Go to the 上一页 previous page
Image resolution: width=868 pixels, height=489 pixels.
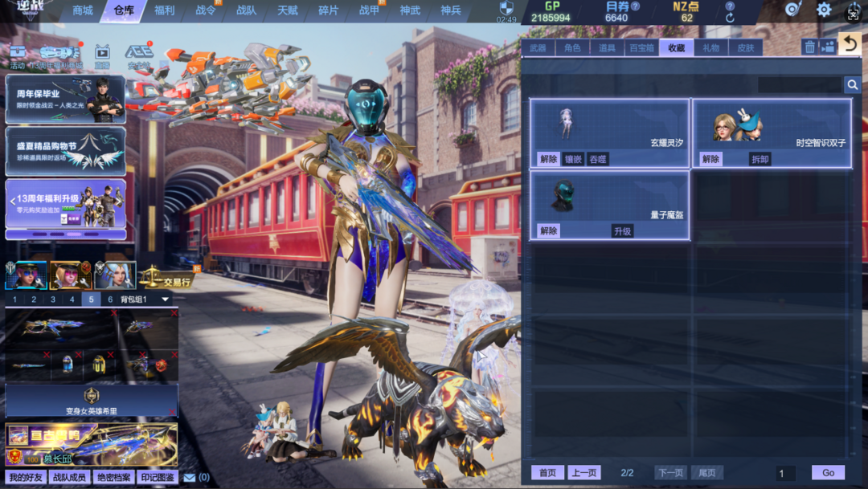click(x=584, y=473)
